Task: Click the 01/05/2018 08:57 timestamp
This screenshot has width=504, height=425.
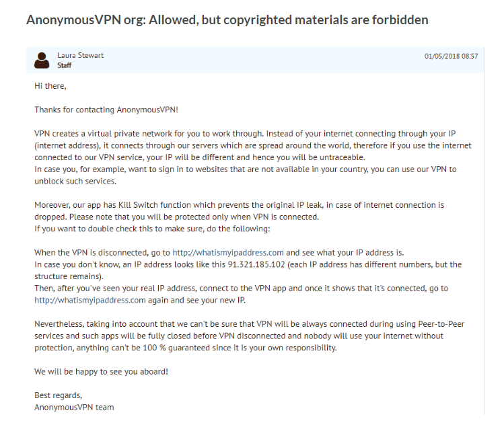Action: 451,56
